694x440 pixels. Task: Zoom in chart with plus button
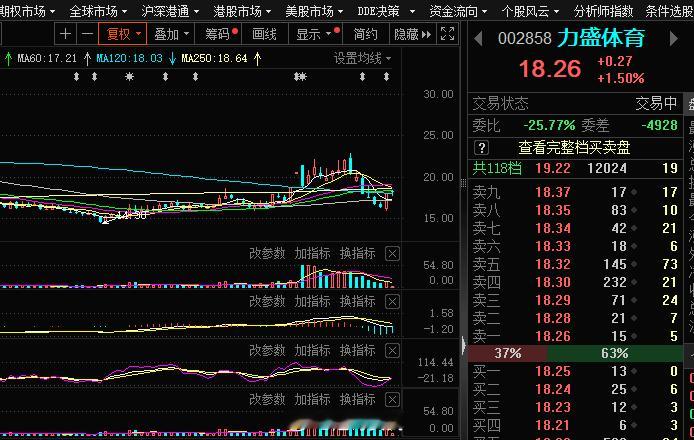click(x=65, y=34)
